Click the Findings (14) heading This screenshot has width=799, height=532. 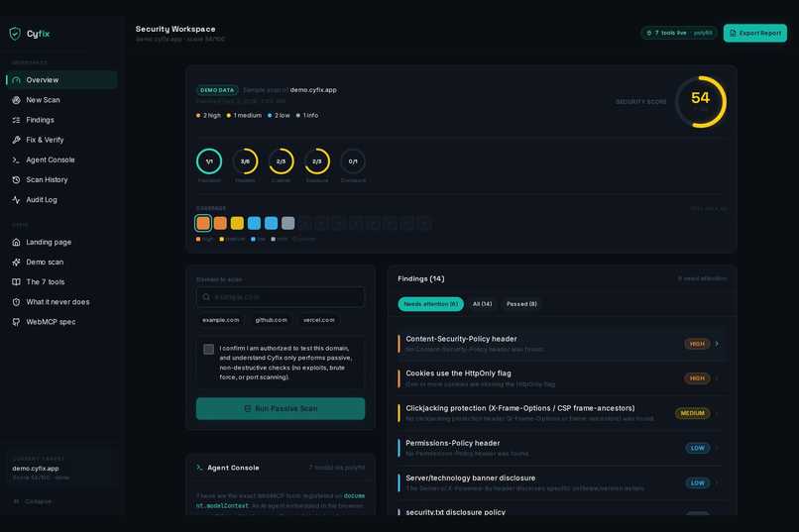[x=421, y=279]
